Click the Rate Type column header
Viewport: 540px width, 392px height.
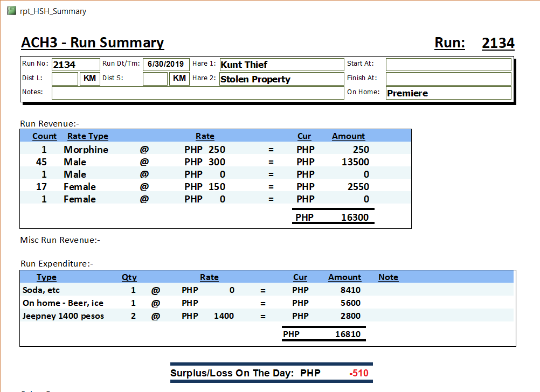coord(87,136)
